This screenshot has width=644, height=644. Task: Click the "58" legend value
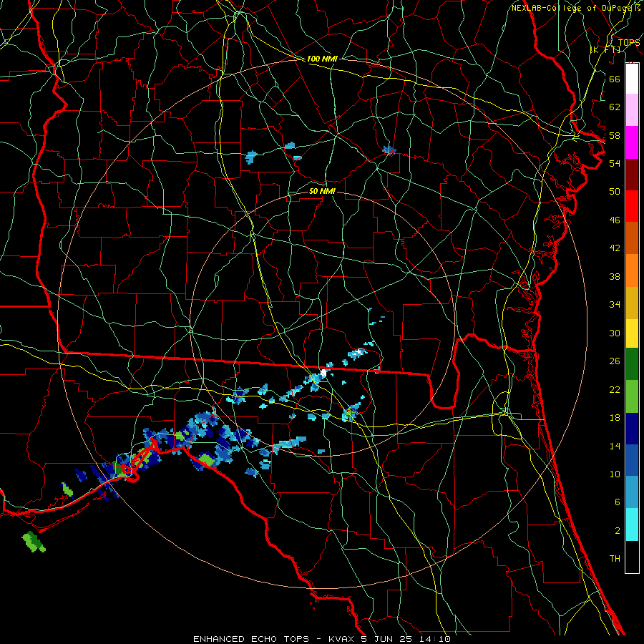615,135
